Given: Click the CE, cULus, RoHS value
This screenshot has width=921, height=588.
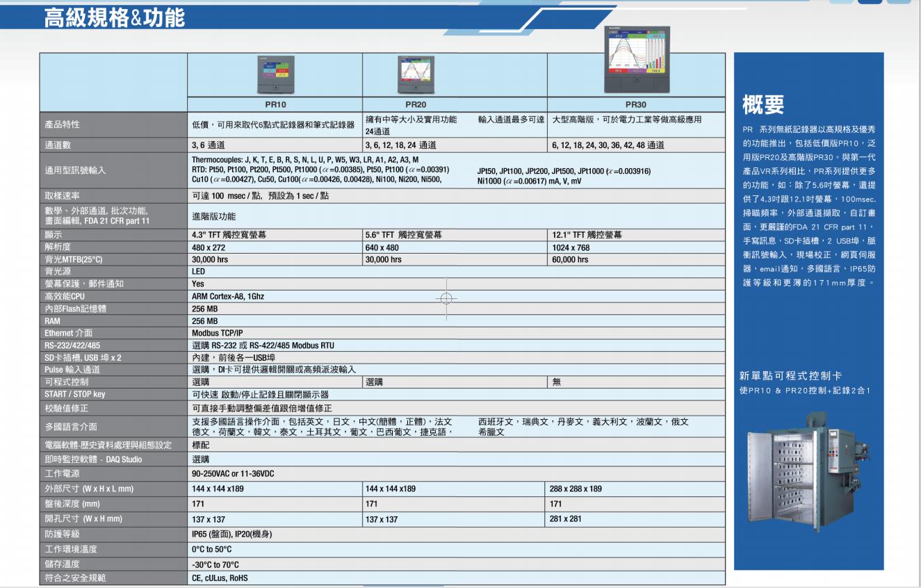Looking at the screenshot, I should 220,577.
